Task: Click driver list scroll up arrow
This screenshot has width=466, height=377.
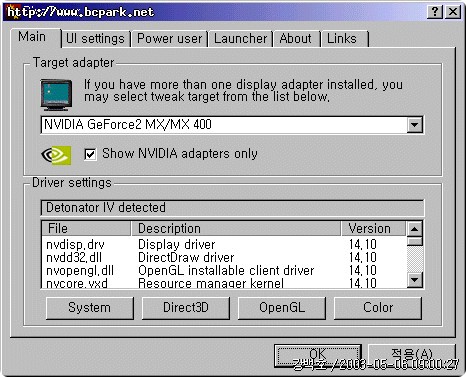Action: pyautogui.click(x=415, y=229)
